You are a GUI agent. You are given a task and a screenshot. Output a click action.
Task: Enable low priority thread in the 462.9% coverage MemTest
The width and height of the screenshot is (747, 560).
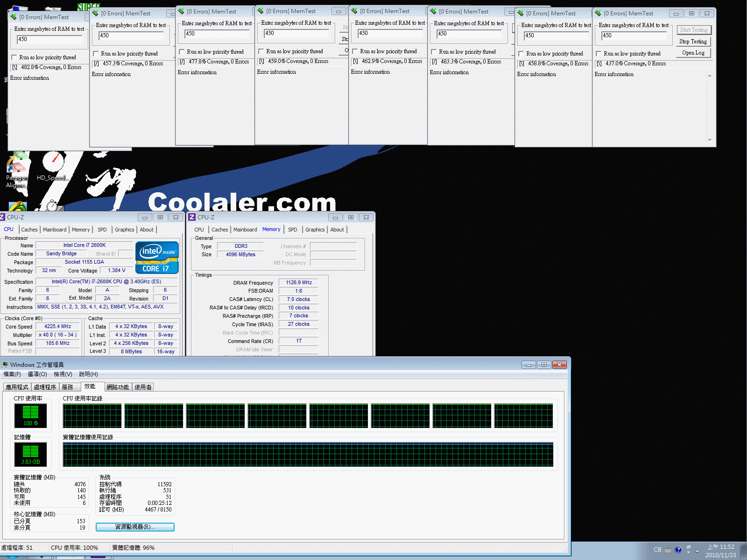(355, 51)
